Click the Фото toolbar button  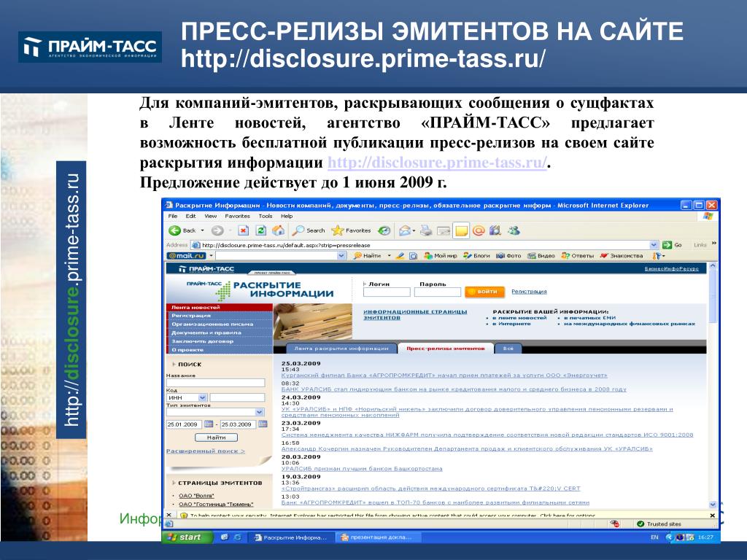[508, 256]
